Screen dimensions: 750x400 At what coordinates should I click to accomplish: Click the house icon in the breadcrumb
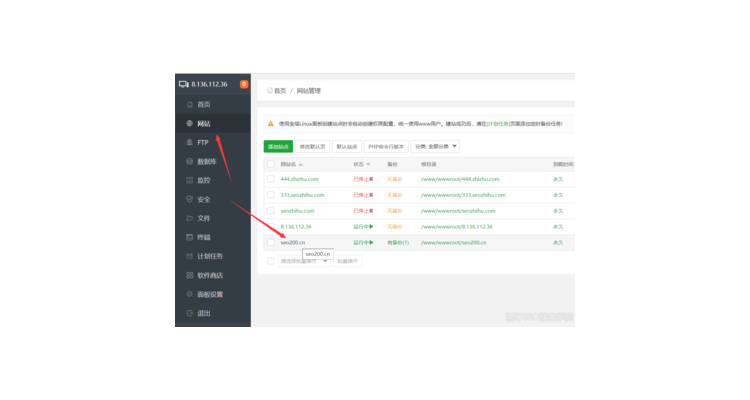click(270, 90)
